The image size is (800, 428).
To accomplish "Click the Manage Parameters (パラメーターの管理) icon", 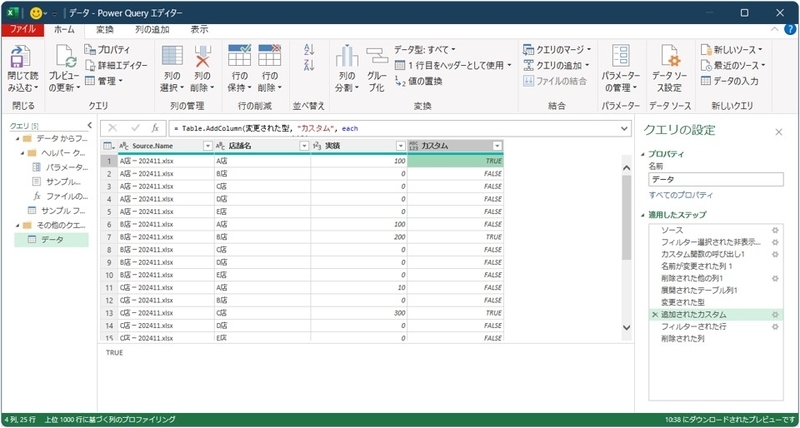I will (620, 56).
